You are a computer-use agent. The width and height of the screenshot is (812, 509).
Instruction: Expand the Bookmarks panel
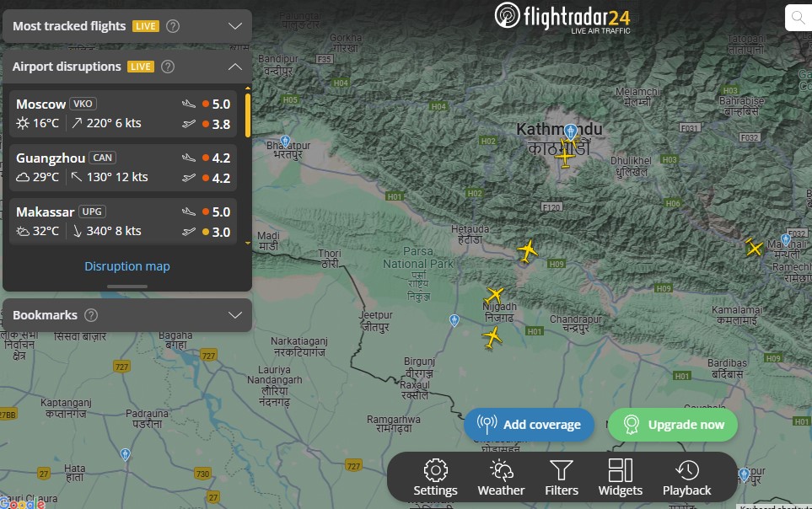pos(235,315)
